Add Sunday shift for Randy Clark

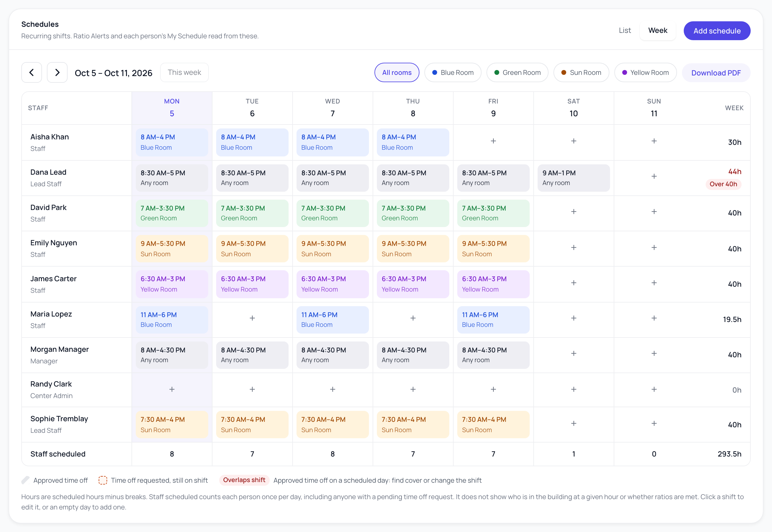654,389
